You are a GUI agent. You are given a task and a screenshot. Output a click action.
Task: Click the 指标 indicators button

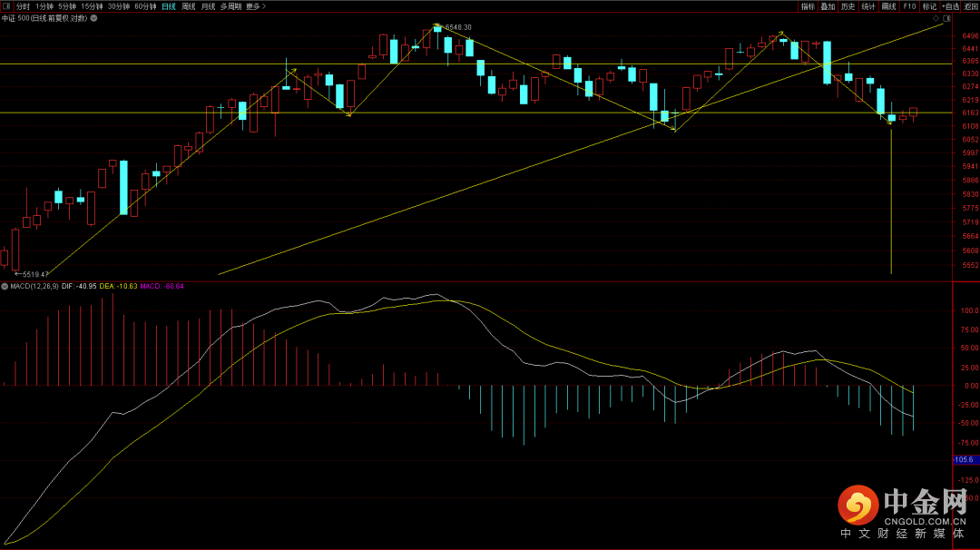point(808,6)
